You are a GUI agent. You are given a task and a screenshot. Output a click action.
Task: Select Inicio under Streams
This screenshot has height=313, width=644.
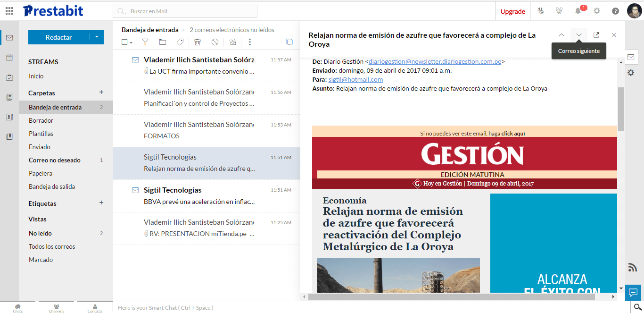(x=36, y=76)
